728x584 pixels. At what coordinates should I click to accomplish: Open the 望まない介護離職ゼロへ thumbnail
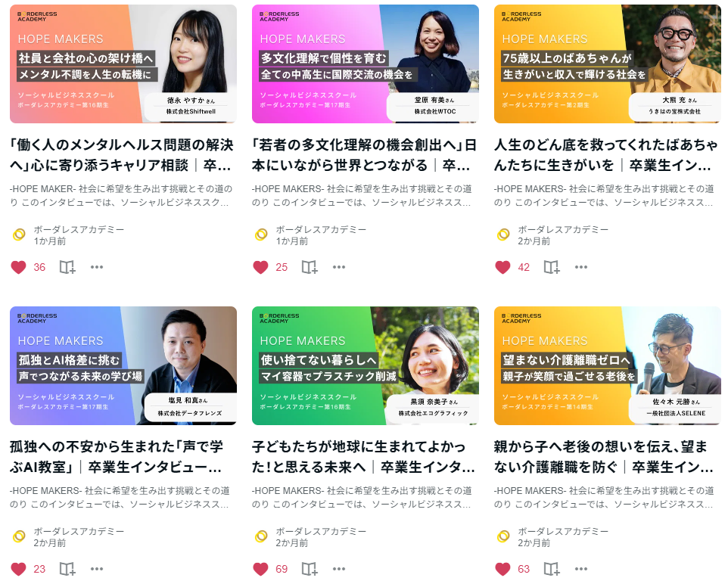point(607,365)
